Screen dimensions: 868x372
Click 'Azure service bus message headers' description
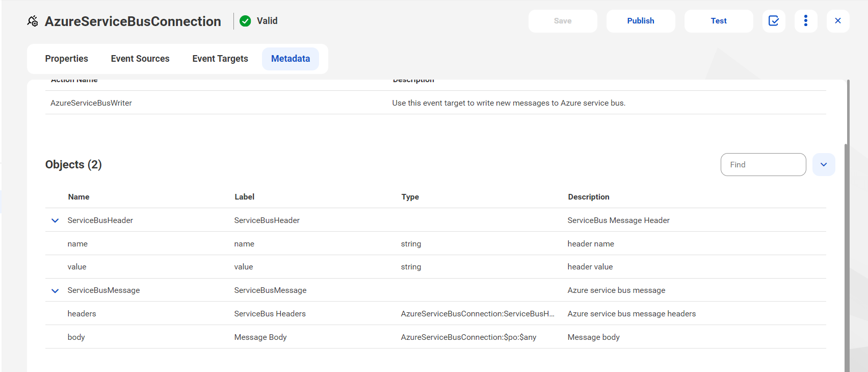(632, 314)
